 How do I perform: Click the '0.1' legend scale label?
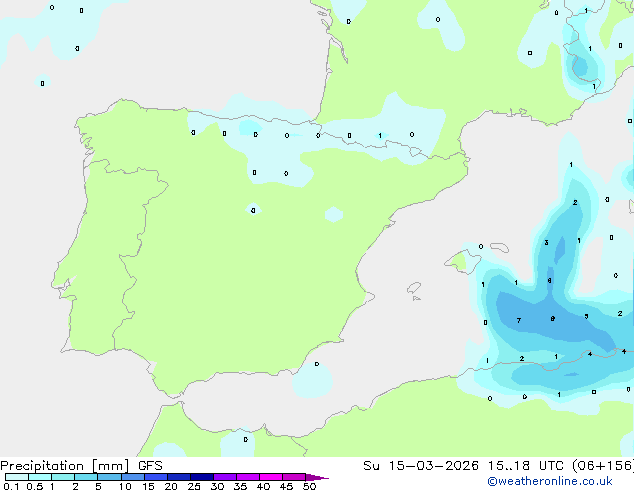tap(11, 486)
